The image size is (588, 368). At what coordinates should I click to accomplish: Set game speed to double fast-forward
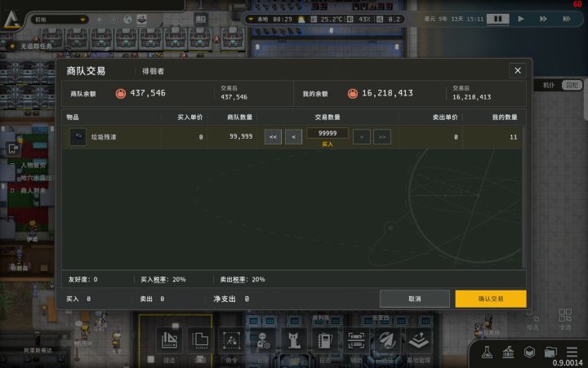(x=543, y=19)
